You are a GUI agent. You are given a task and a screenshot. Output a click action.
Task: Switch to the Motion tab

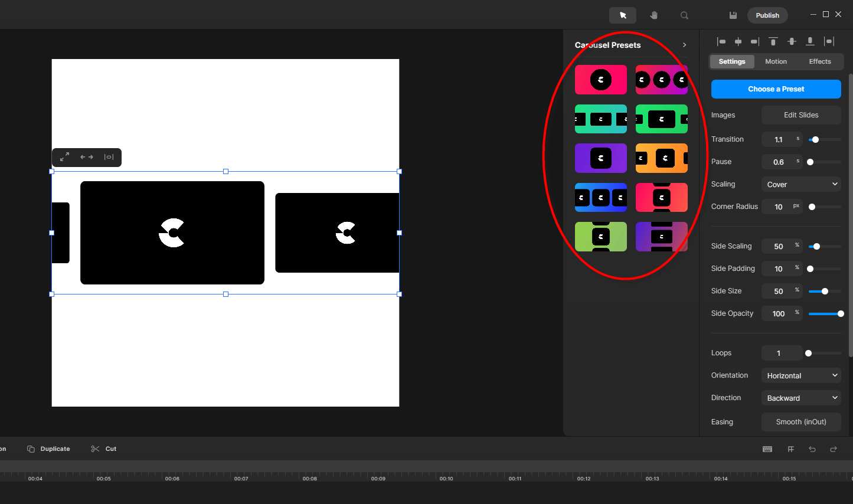click(x=776, y=61)
